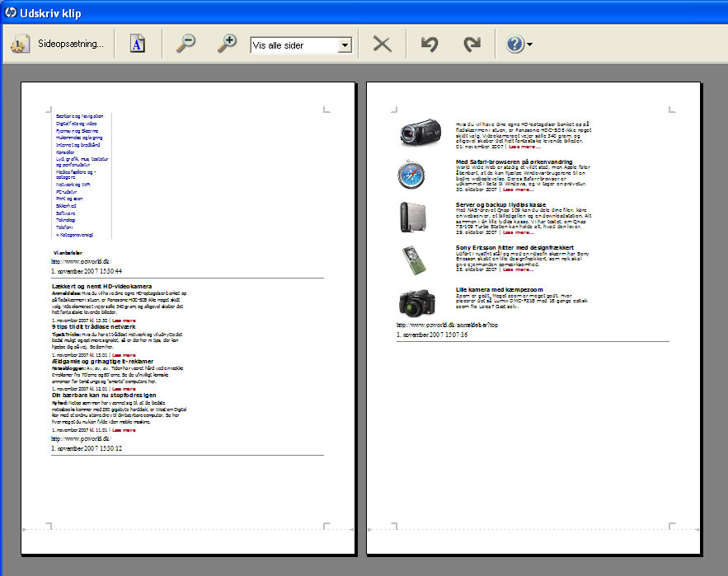Click the 'Sideopsætning...' button label
728x576 pixels.
tap(71, 44)
